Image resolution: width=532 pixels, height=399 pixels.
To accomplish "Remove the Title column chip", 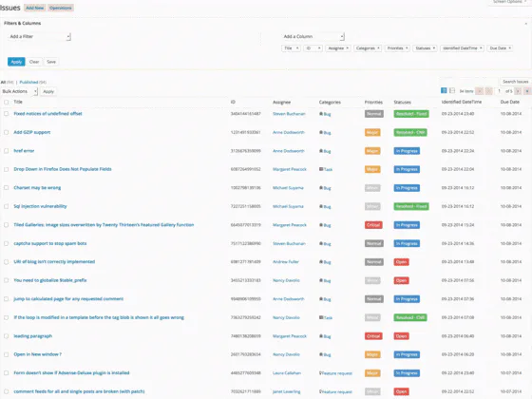I will click(297, 48).
